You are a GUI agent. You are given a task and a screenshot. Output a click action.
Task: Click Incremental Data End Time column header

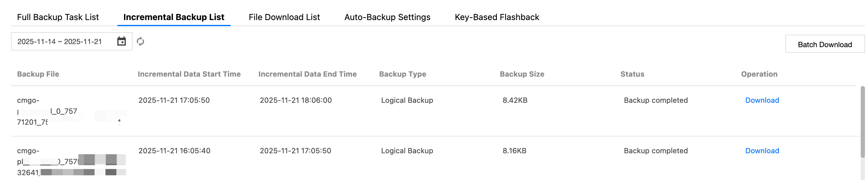(307, 74)
